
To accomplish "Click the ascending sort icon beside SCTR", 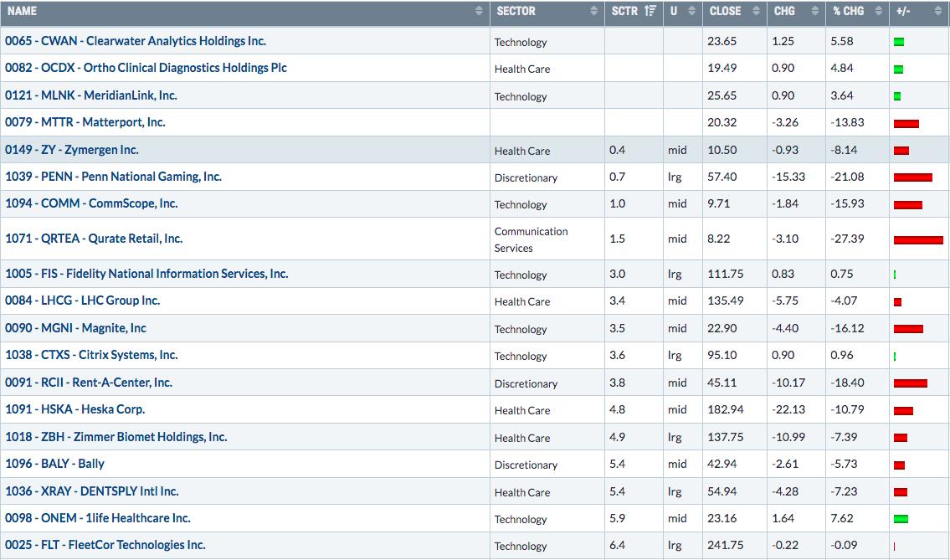I will (x=650, y=12).
